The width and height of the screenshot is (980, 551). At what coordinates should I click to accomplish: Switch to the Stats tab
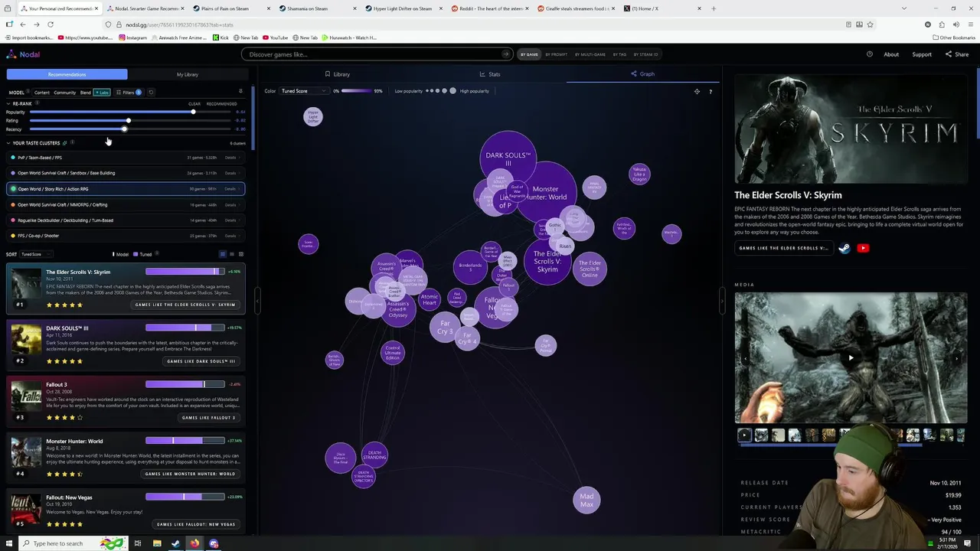[x=490, y=74]
